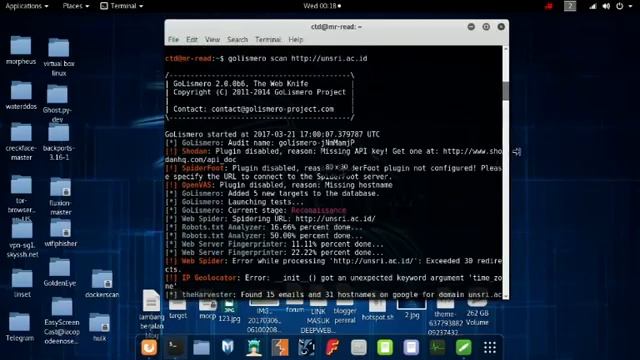Open the terminal Search menu
Screen dimensions: 640x360
click(237, 40)
